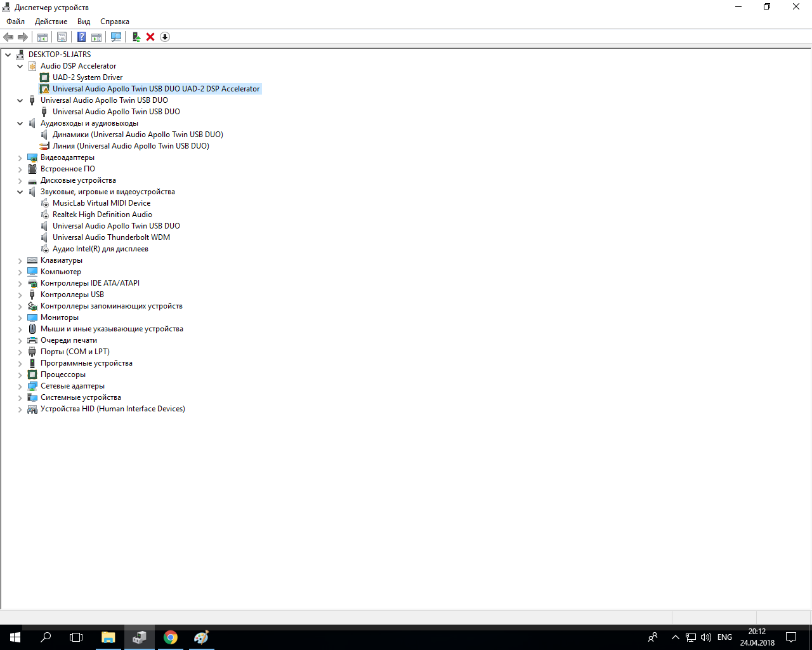Click the mouse icon for Мыши category

[32, 329]
